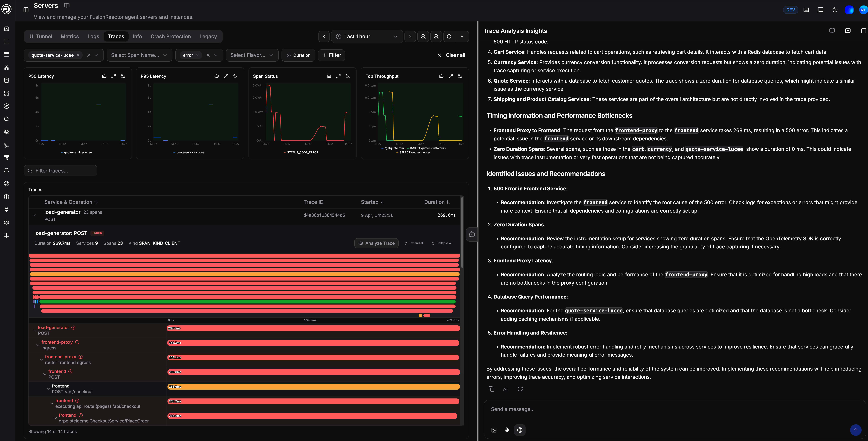868x441 pixels.
Task: Toggle the sidebar panel next to Servers
Action: point(26,10)
